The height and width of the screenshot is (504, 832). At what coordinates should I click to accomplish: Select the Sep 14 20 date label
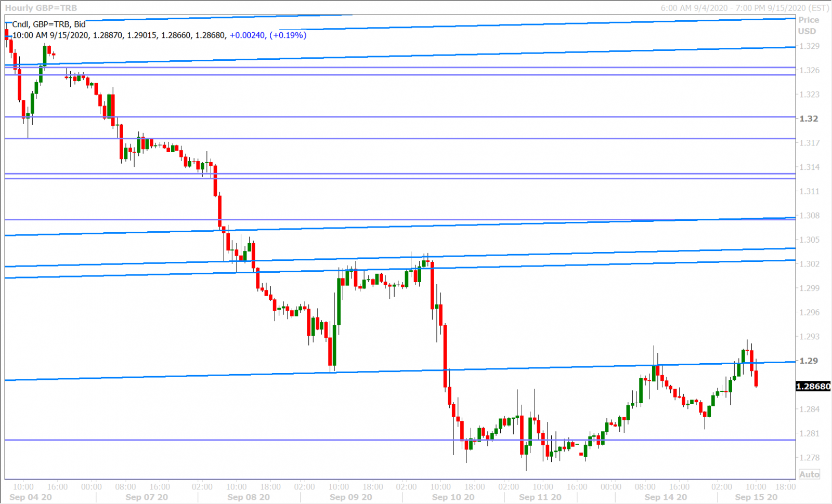tap(666, 497)
